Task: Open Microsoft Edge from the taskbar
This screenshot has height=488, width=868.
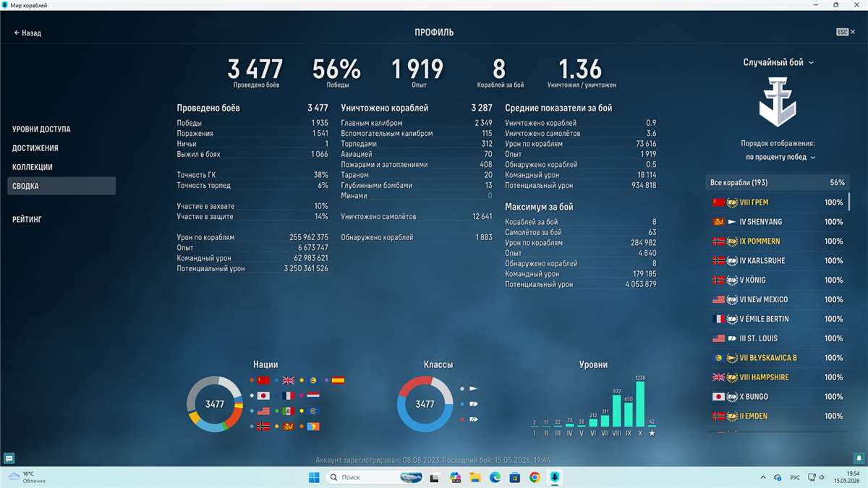Action: 495,477
